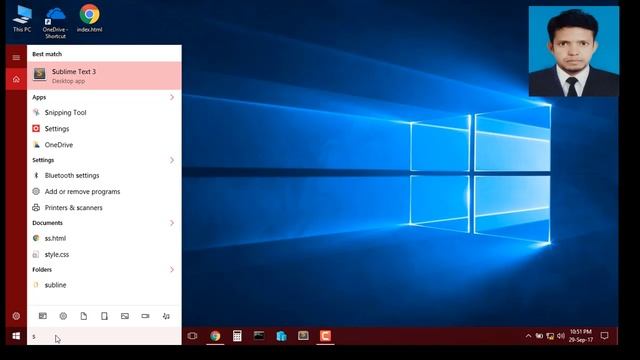Click the battery tray icon
The width and height of the screenshot is (640, 360).
[539, 336]
